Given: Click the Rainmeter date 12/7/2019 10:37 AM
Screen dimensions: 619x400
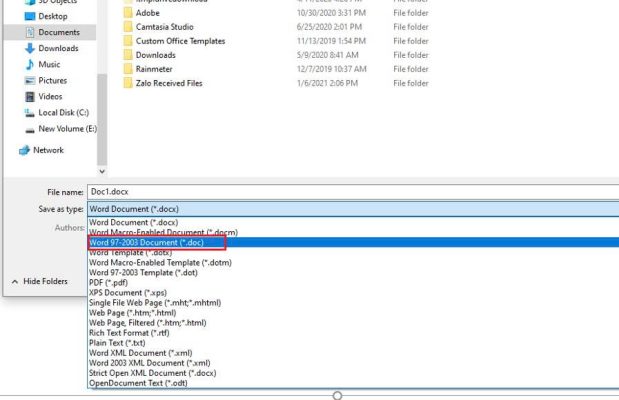Looking at the screenshot, I should click(332, 69).
